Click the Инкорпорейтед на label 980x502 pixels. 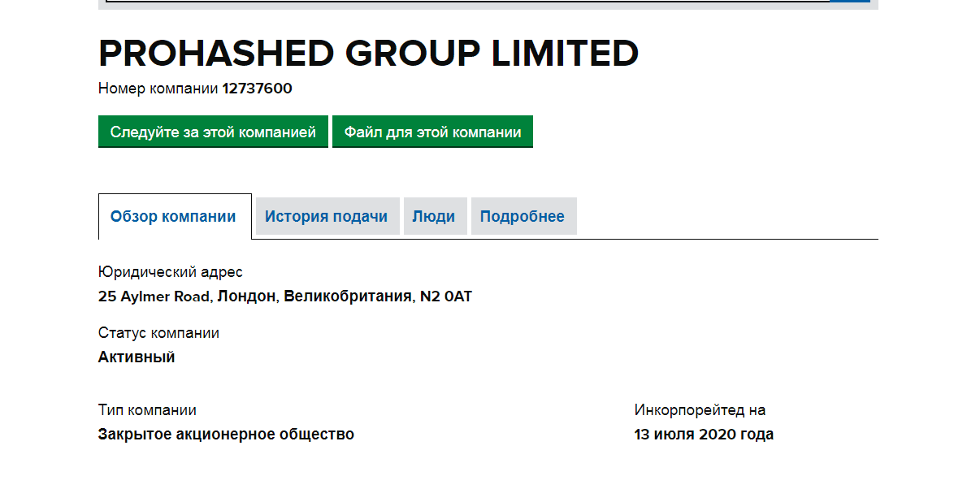700,410
